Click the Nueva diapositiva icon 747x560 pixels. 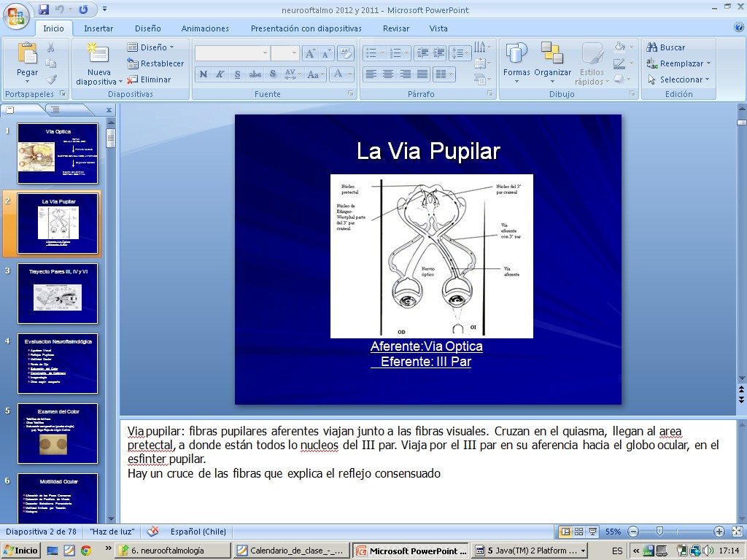[98, 55]
